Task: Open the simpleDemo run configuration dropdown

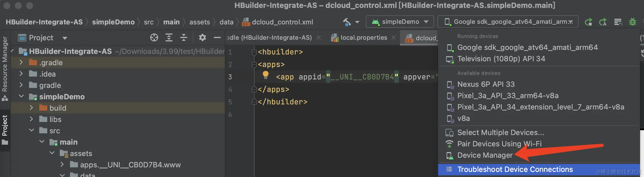Action: (400, 22)
